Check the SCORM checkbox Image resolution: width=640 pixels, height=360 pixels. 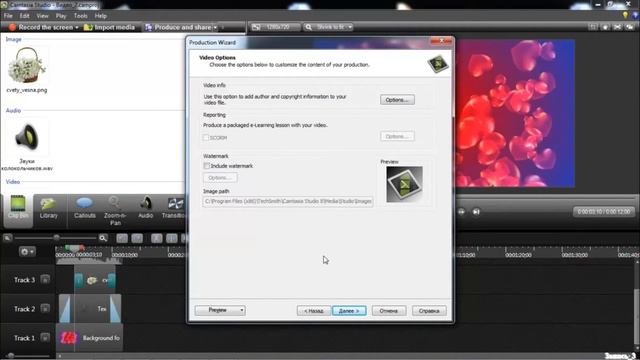coord(206,138)
